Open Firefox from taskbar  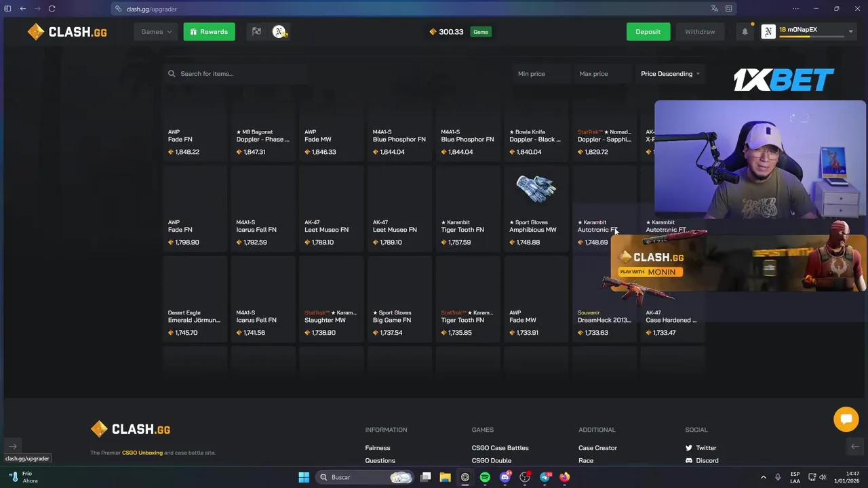tap(564, 477)
